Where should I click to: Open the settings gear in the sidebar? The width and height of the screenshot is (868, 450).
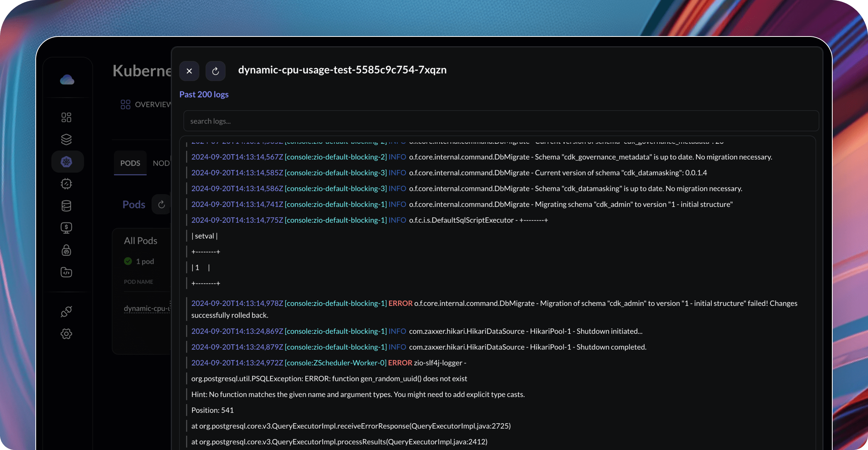(x=66, y=334)
